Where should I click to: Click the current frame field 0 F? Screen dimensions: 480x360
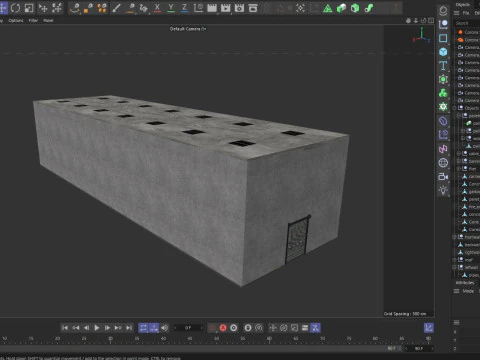pyautogui.click(x=188, y=328)
